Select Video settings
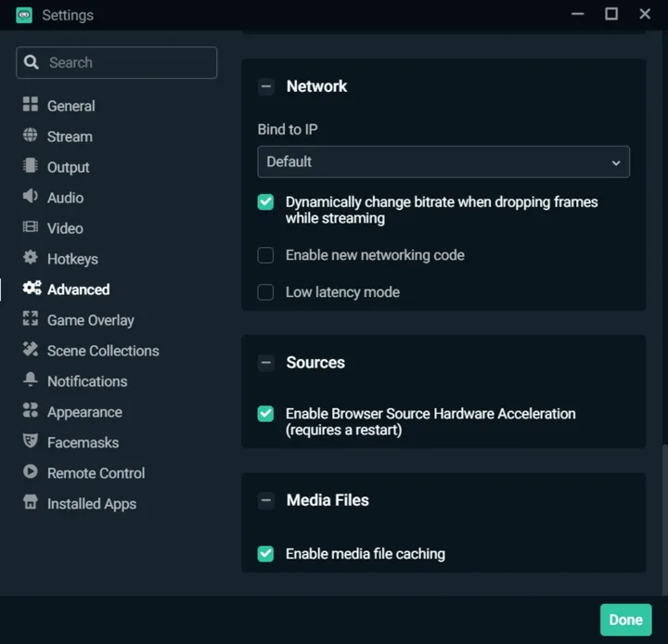Screen dimensions: 668x644 point(65,228)
